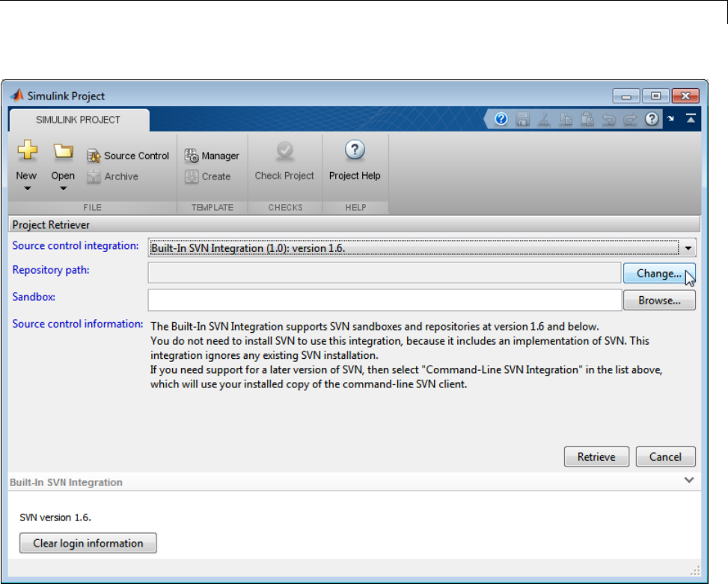The image size is (728, 584).
Task: Click the window resize grip at bottom corner
Action: point(695,571)
